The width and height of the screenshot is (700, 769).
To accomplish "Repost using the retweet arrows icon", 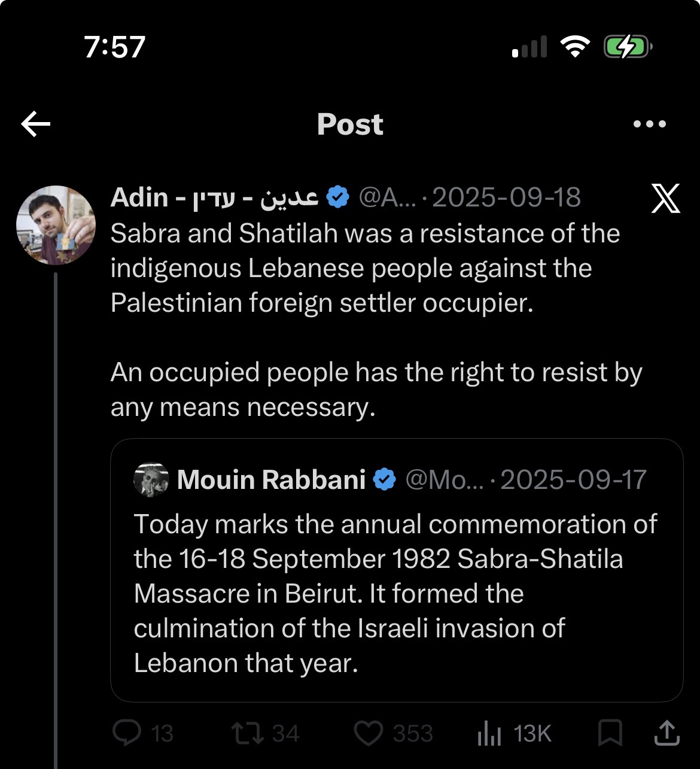I will point(248,733).
